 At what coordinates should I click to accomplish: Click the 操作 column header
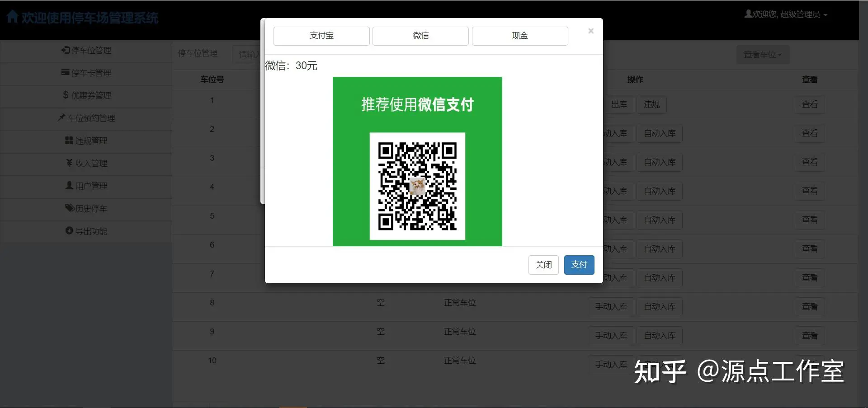click(x=635, y=80)
